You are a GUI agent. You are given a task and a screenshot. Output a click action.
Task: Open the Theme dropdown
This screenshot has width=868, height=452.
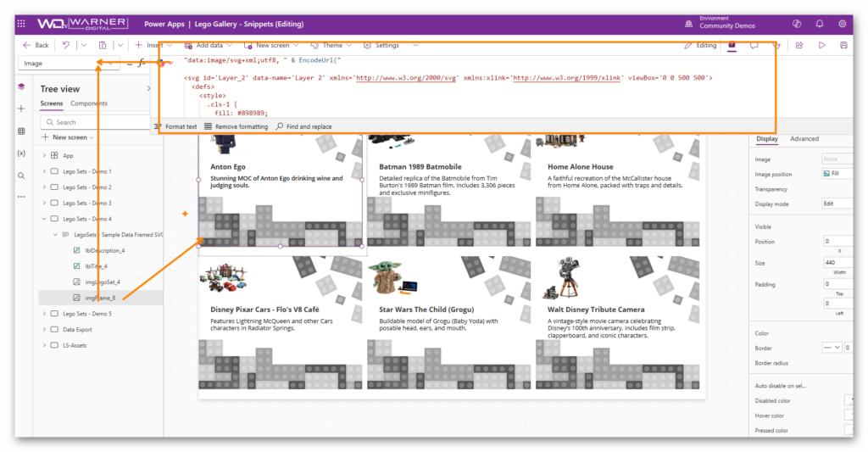(331, 46)
